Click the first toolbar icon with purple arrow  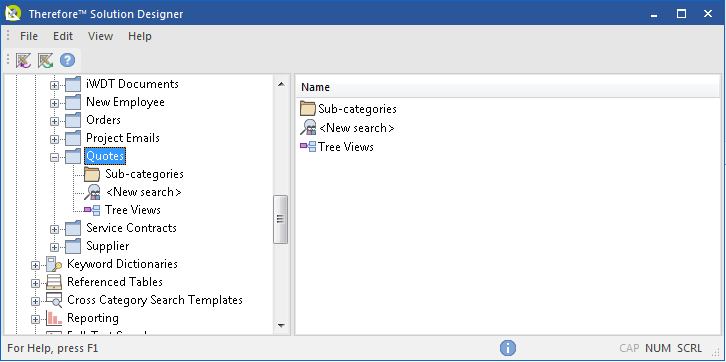point(23,60)
